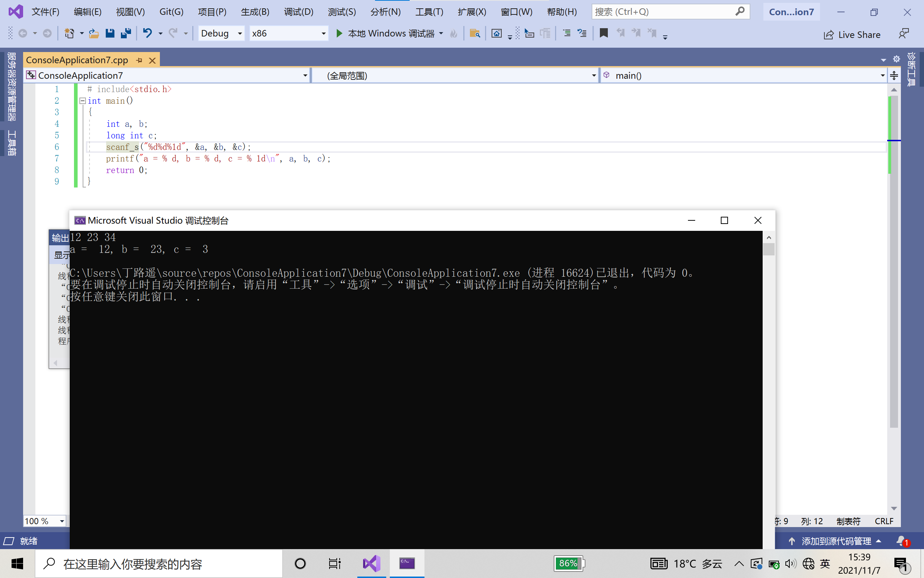924x578 pixels.
Task: Open the 调试(D) menu
Action: click(x=298, y=12)
